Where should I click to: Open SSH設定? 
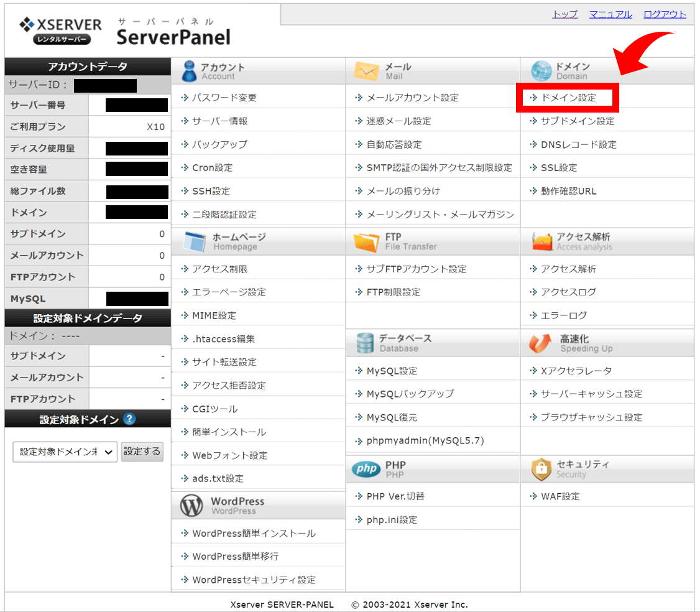(211, 191)
